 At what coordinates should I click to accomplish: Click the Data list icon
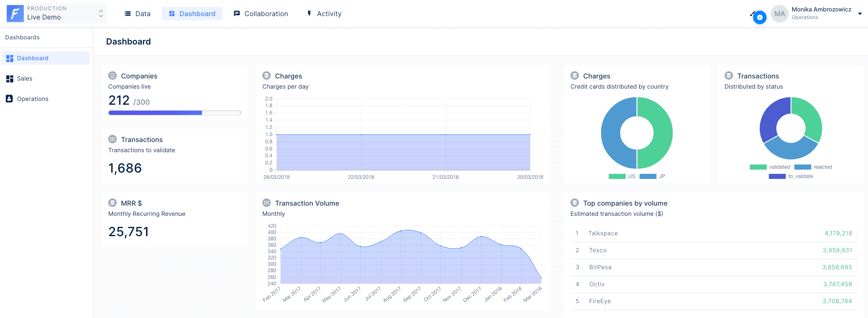tap(127, 14)
